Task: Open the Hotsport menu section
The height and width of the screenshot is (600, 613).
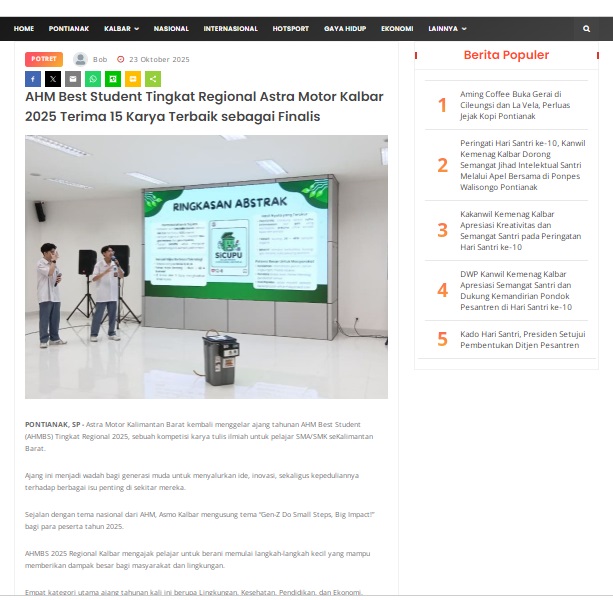Action: click(290, 29)
